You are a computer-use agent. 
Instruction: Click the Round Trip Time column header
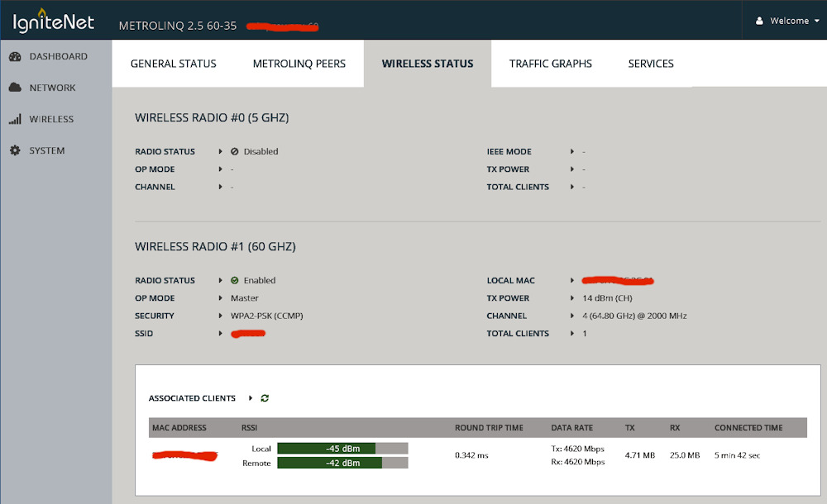point(489,427)
